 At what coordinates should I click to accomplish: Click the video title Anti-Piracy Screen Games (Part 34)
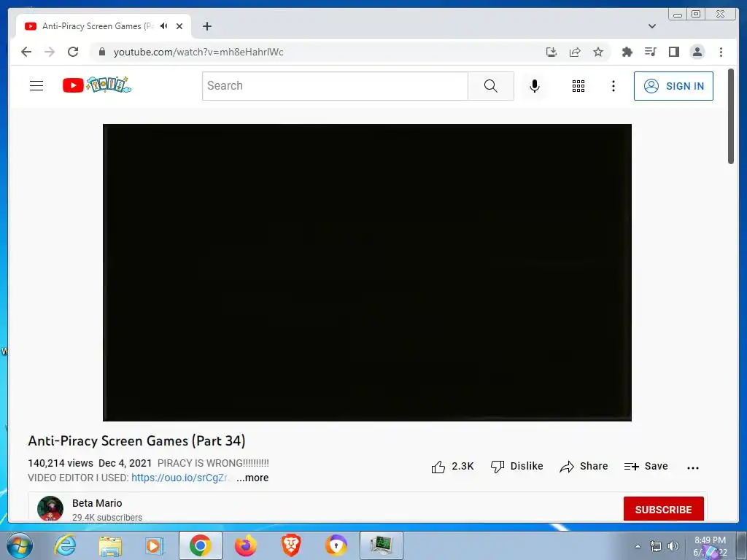click(x=136, y=440)
